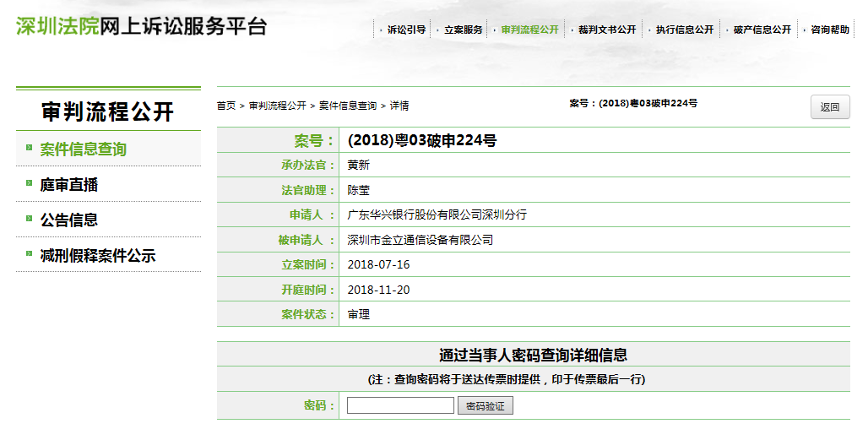The width and height of the screenshot is (868, 429).
Task: Go to 立案服务 in top navigation
Action: (464, 30)
